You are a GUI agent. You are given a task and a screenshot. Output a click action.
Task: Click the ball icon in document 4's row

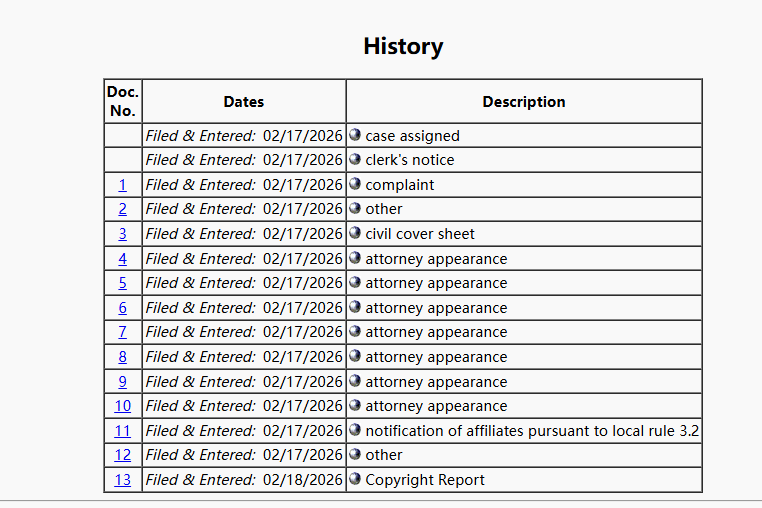pyautogui.click(x=355, y=258)
